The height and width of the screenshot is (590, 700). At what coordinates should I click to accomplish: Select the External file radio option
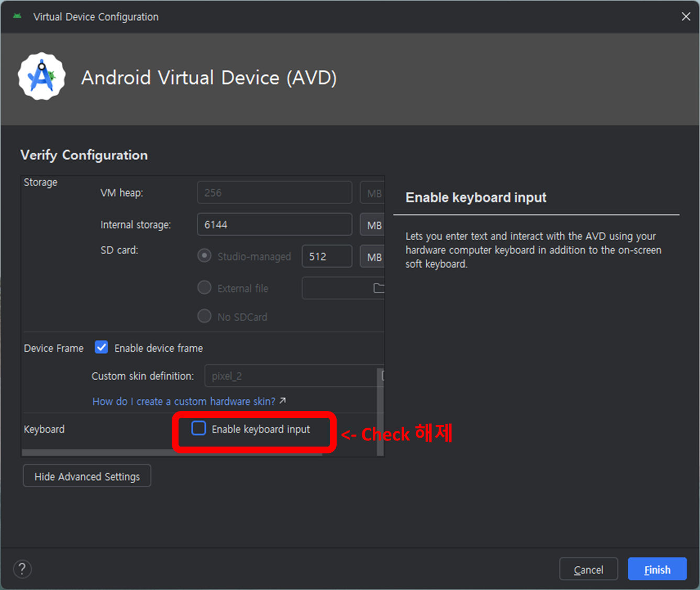pos(204,287)
